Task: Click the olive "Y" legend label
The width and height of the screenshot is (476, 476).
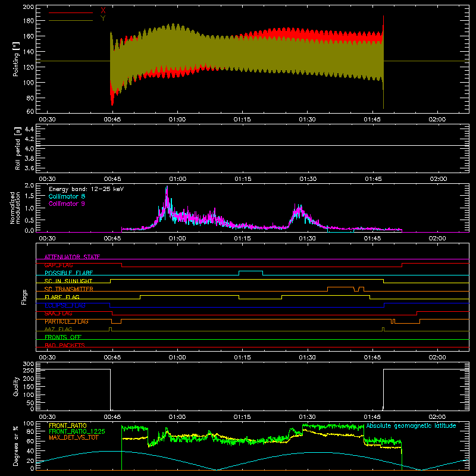Action: click(103, 18)
